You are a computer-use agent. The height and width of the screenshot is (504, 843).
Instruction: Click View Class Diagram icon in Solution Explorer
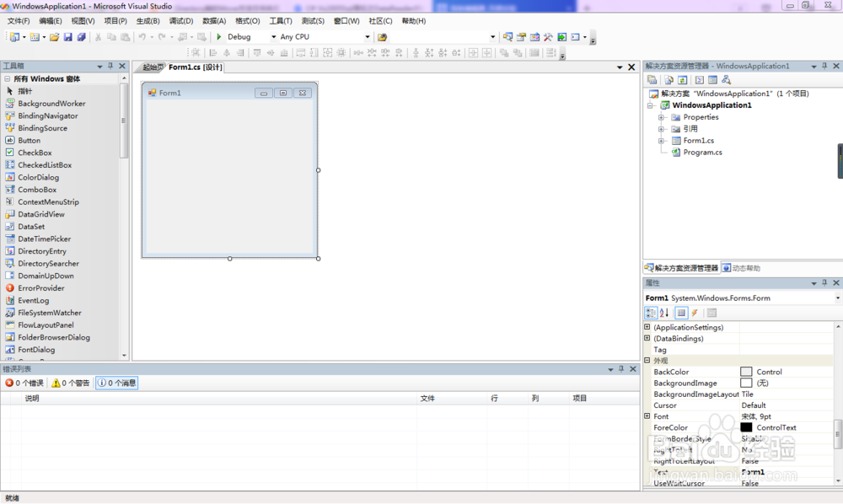point(727,80)
